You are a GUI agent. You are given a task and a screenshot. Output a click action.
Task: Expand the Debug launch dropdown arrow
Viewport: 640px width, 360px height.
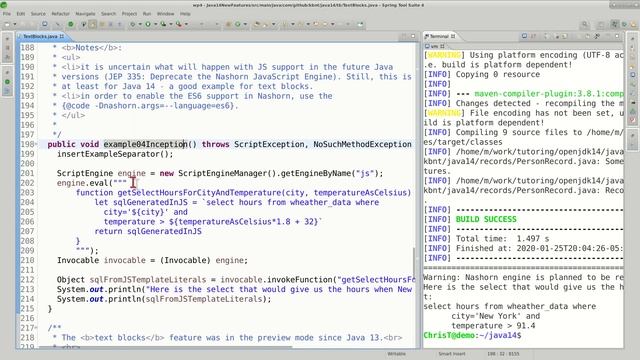coord(140,24)
